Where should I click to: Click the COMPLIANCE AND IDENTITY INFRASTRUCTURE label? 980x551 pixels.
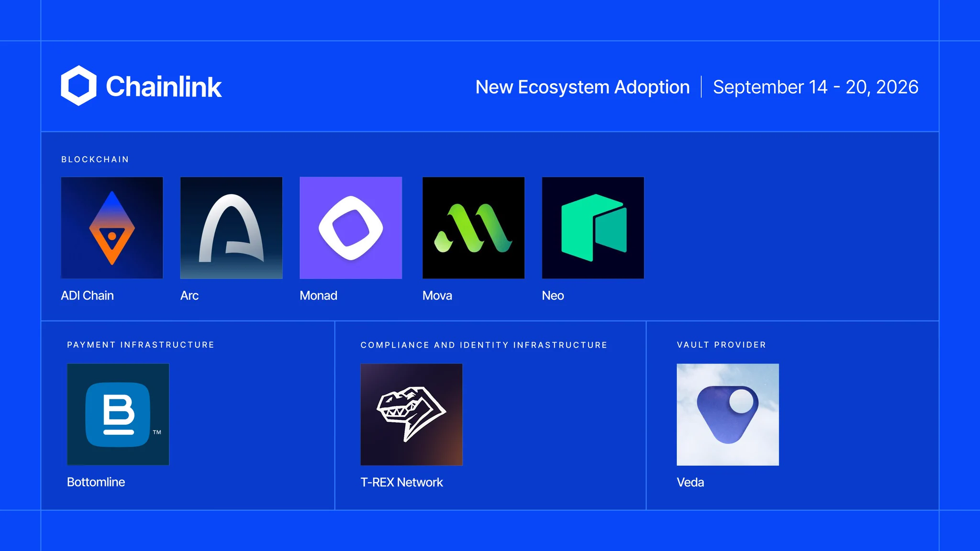click(484, 345)
